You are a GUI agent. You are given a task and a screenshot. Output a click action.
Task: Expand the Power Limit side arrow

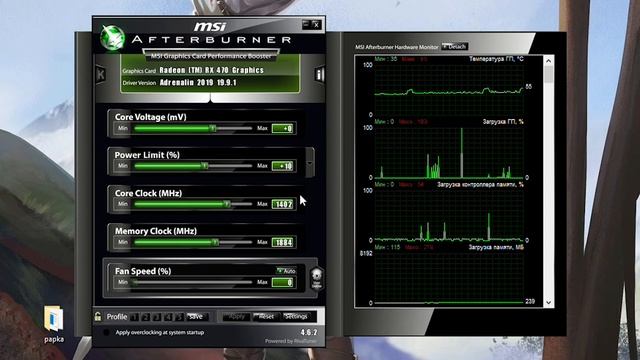pyautogui.click(x=310, y=162)
